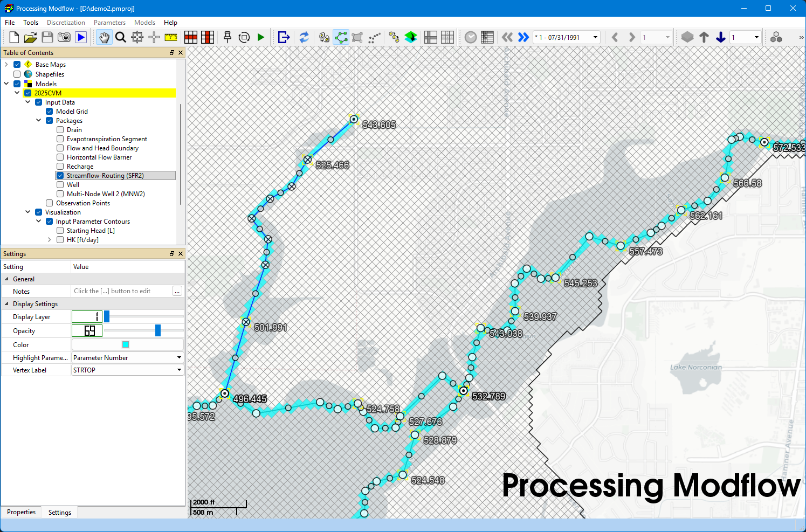The height and width of the screenshot is (532, 806).
Task: Click the pushpin icon in the toolbar
Action: pyautogui.click(x=228, y=37)
